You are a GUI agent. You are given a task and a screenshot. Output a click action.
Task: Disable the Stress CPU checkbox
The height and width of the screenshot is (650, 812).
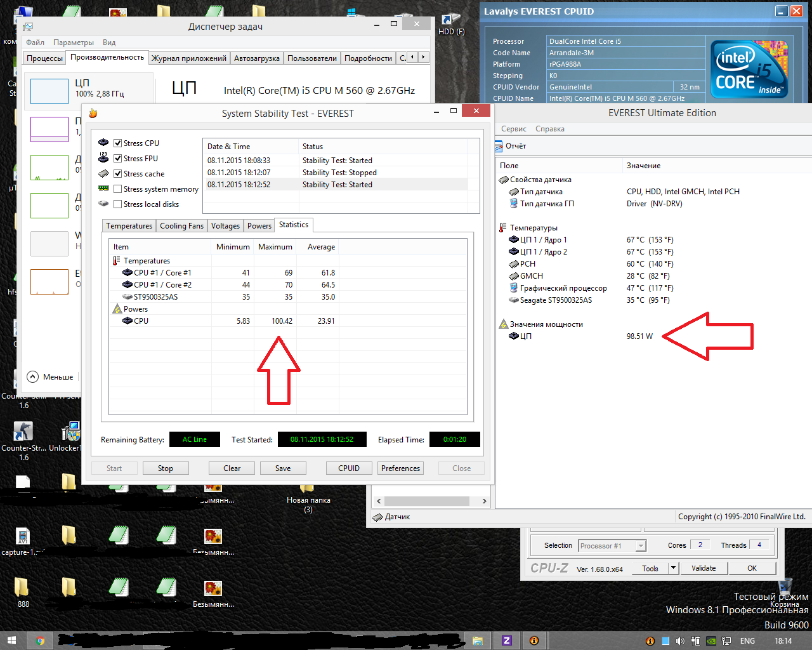tap(117, 143)
